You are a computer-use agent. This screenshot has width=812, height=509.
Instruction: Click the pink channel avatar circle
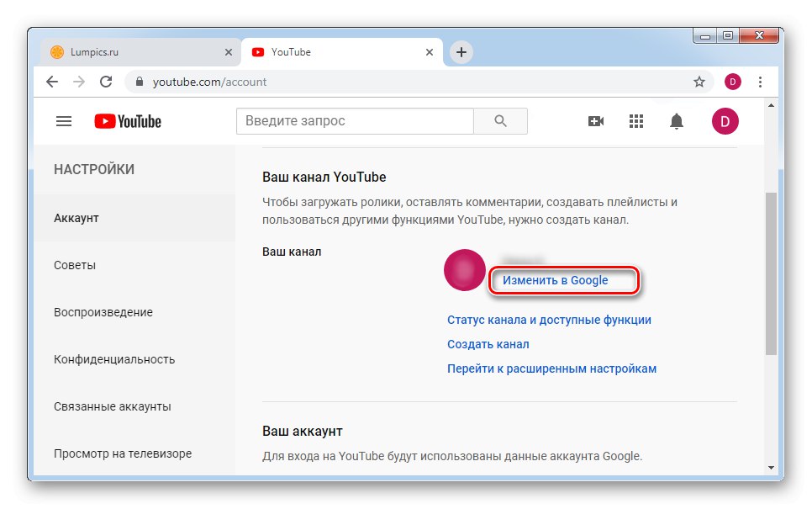pos(464,270)
